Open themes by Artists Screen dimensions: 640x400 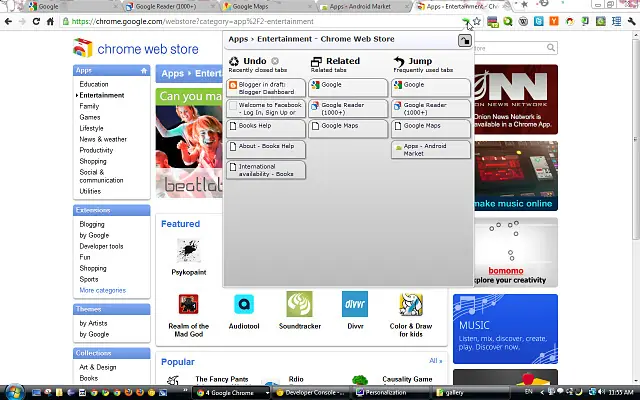click(93, 323)
